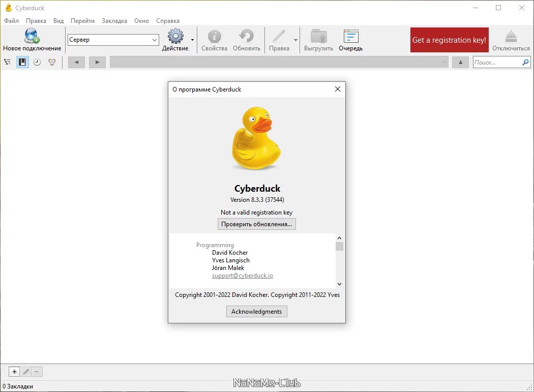Toggle the outline browser view
This screenshot has width=534, height=392.
click(7, 62)
